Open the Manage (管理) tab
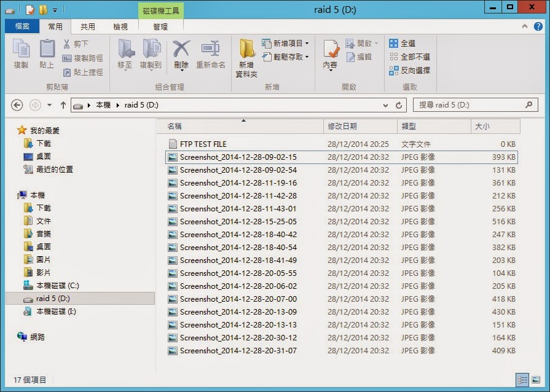 point(160,26)
